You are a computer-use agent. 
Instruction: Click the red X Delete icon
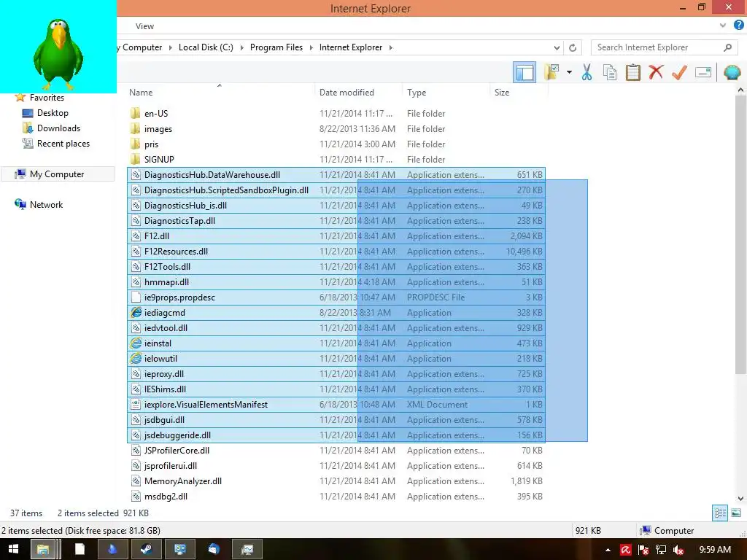(x=656, y=72)
